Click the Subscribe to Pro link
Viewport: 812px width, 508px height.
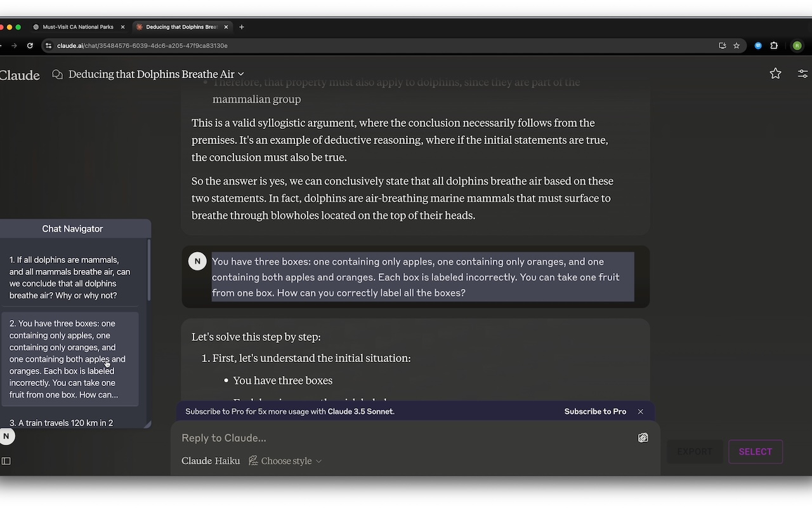point(594,411)
